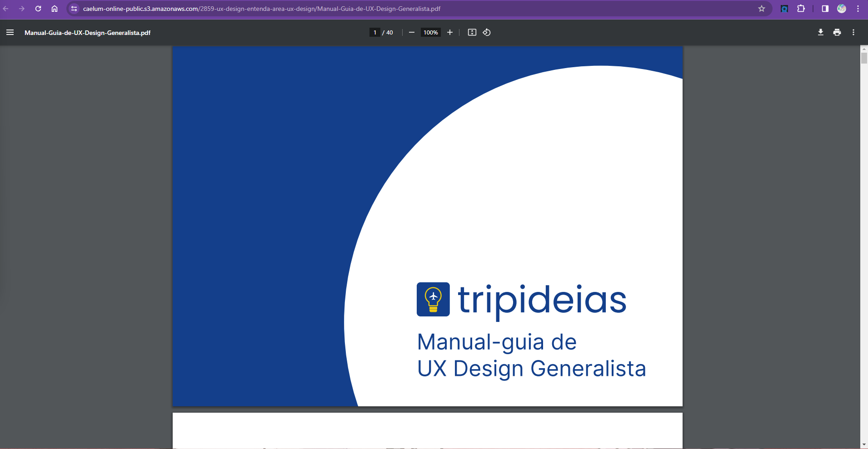The width and height of the screenshot is (868, 449).
Task: Click the 'Manual-guia de' heading line
Action: (497, 342)
